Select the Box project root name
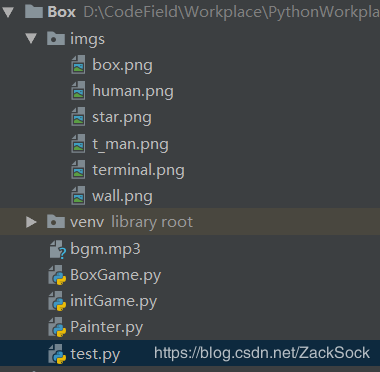 coord(62,12)
